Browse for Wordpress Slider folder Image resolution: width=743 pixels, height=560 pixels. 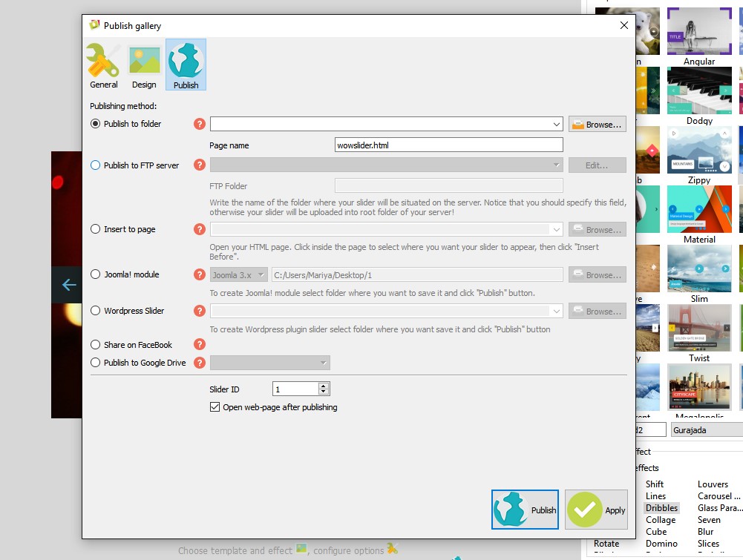click(x=598, y=311)
